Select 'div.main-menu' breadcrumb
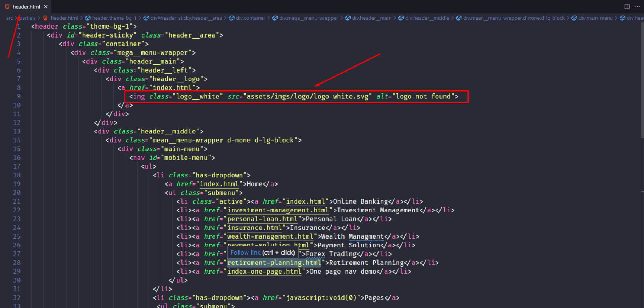This screenshot has width=644, height=308. click(595, 18)
